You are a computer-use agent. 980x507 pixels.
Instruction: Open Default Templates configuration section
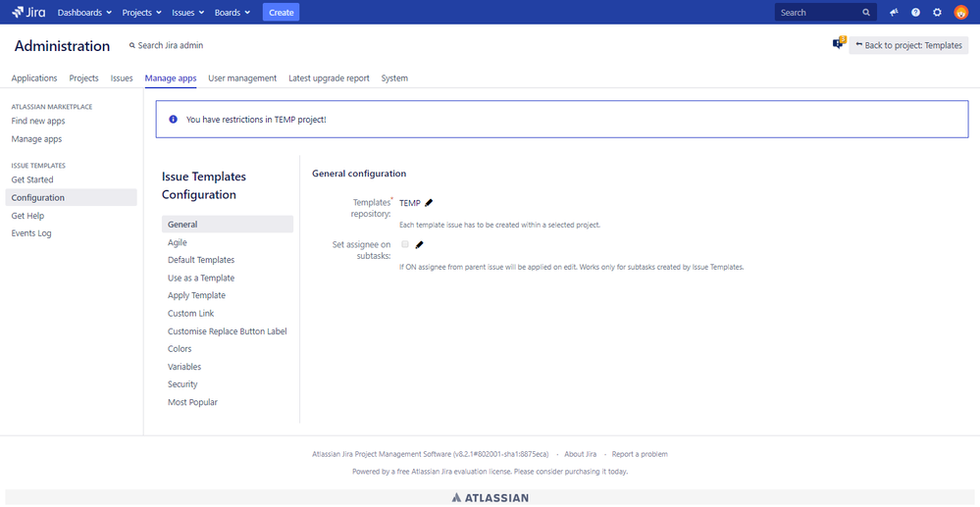pos(201,260)
